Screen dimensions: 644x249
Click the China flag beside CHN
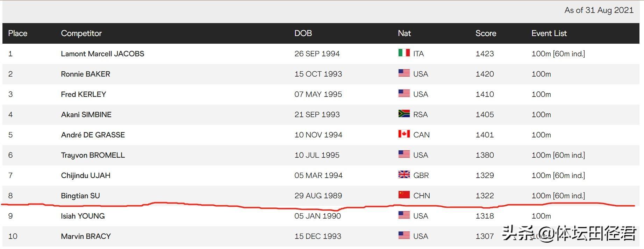[404, 195]
